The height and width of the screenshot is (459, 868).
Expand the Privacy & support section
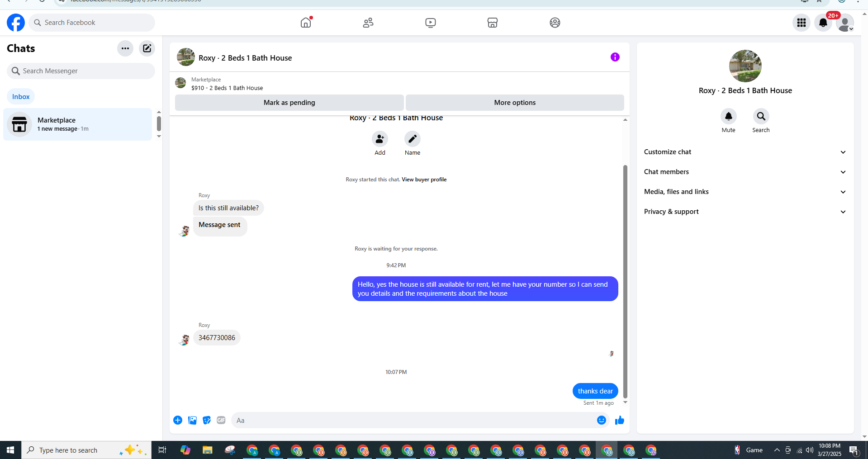(745, 212)
